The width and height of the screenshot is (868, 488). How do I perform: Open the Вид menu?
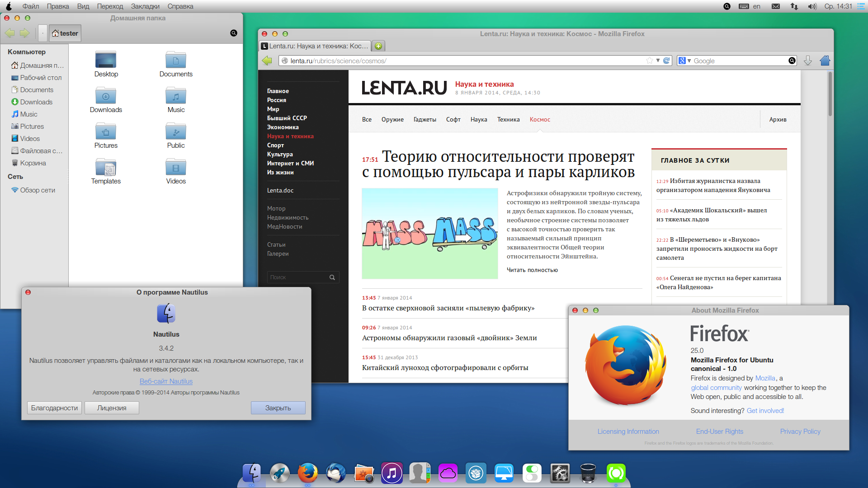coord(83,6)
